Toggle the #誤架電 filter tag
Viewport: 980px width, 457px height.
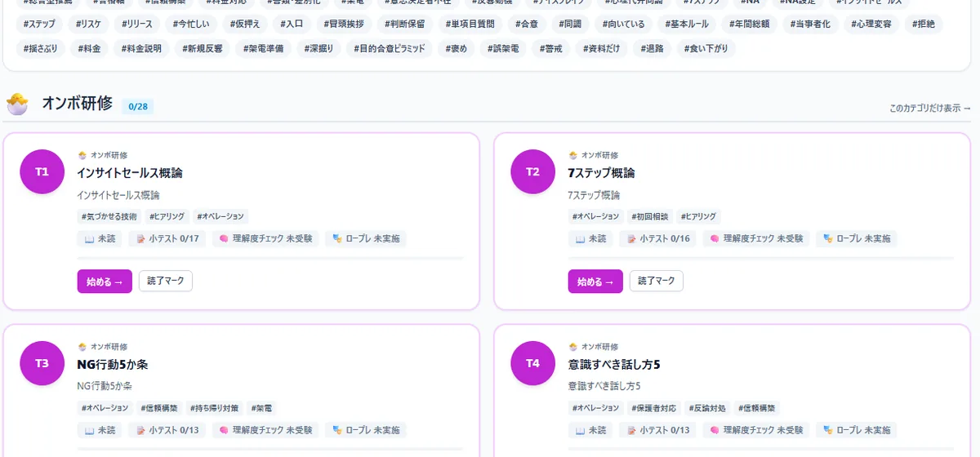click(502, 48)
